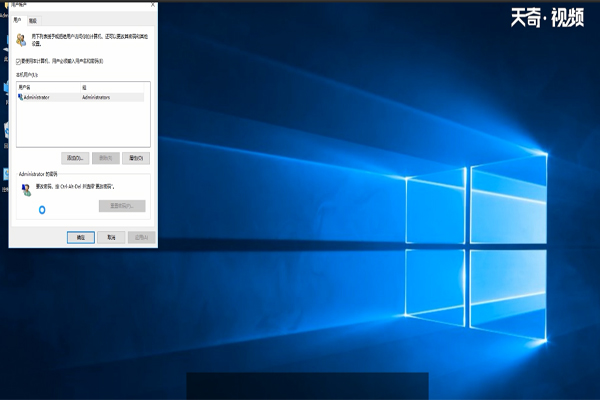Viewport: 600px width, 400px height.
Task: Click the Administrator row user icon
Action: [20, 97]
